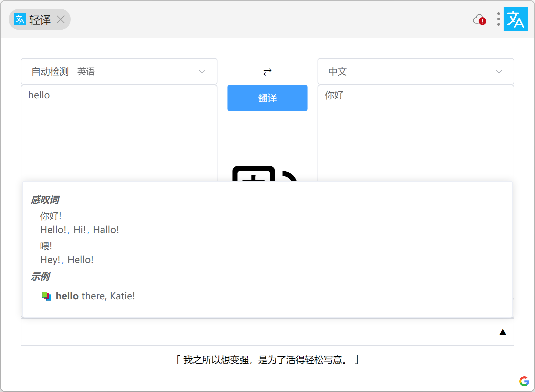
Task: Click the example sentence source icon beside hello there
Action: tap(46, 296)
